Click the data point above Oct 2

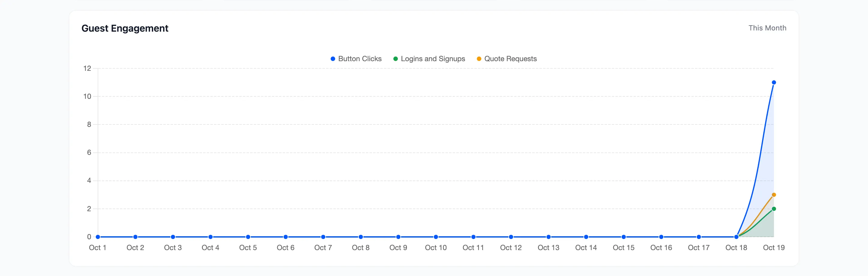click(135, 237)
